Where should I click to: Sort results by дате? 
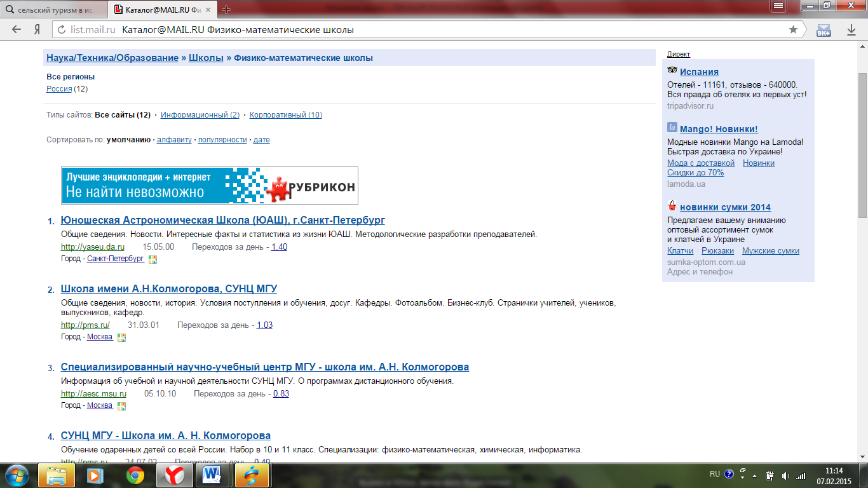pyautogui.click(x=261, y=140)
